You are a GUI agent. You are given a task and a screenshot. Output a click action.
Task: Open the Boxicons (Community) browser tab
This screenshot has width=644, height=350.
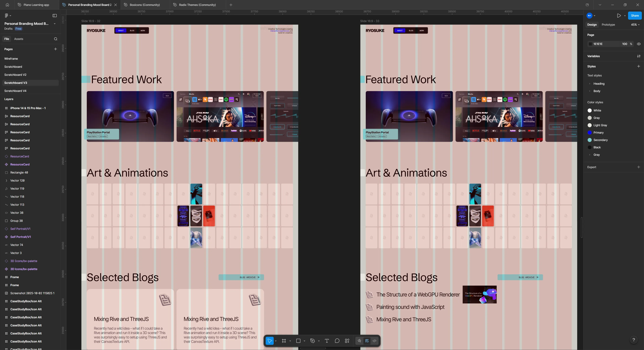(x=145, y=5)
